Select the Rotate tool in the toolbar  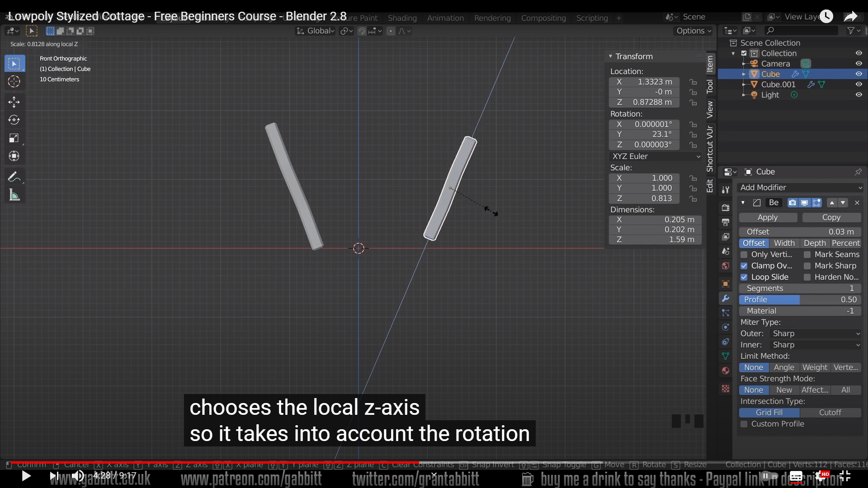tap(14, 120)
